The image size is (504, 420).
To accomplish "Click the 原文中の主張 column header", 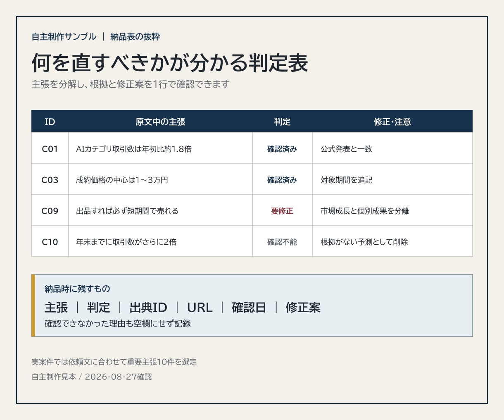I will [x=160, y=122].
